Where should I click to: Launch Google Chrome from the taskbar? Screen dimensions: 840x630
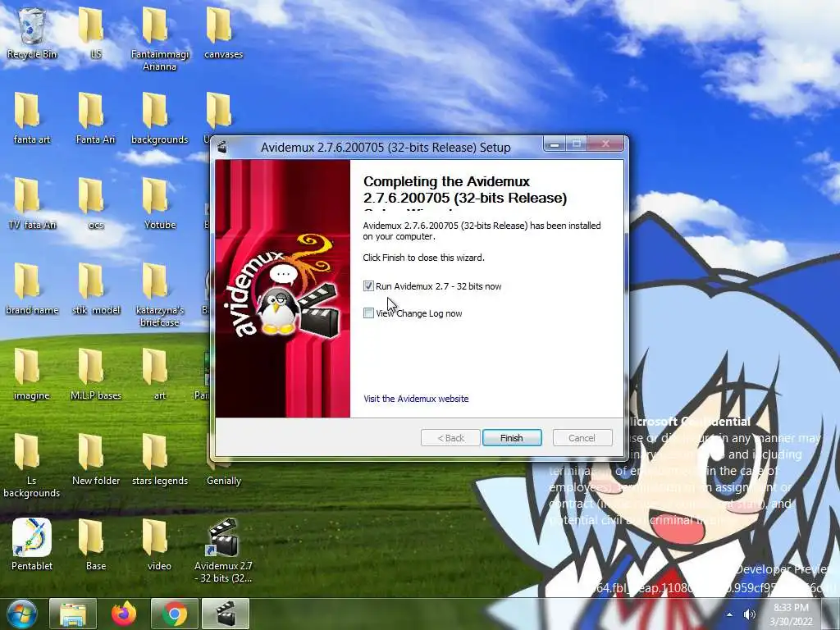point(175,614)
